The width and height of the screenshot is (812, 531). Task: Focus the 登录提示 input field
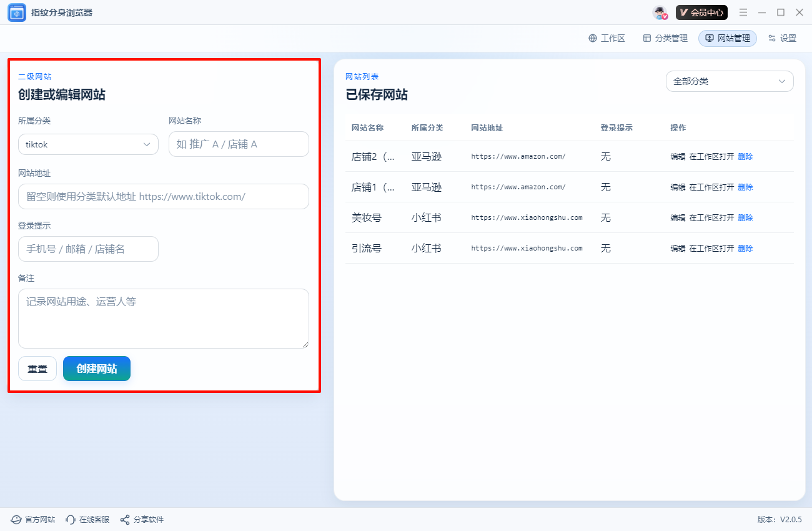point(88,249)
